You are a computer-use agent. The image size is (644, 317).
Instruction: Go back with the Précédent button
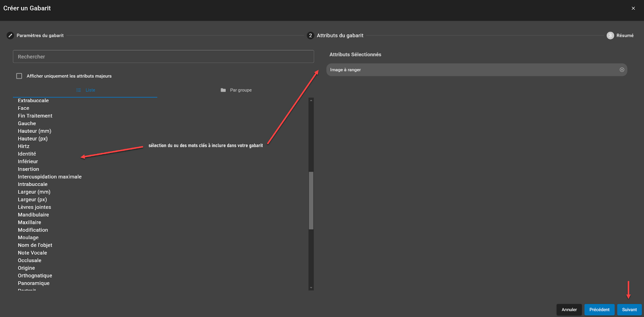(599, 310)
